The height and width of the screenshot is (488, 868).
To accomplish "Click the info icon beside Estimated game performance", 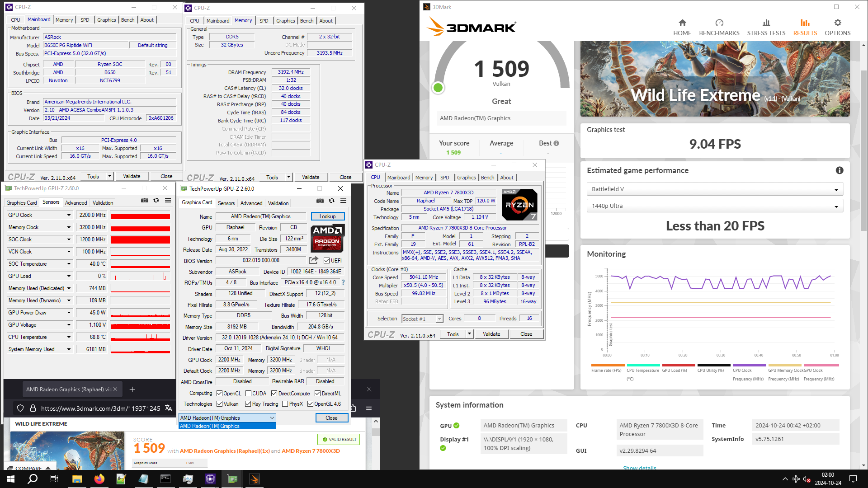I will pyautogui.click(x=840, y=170).
